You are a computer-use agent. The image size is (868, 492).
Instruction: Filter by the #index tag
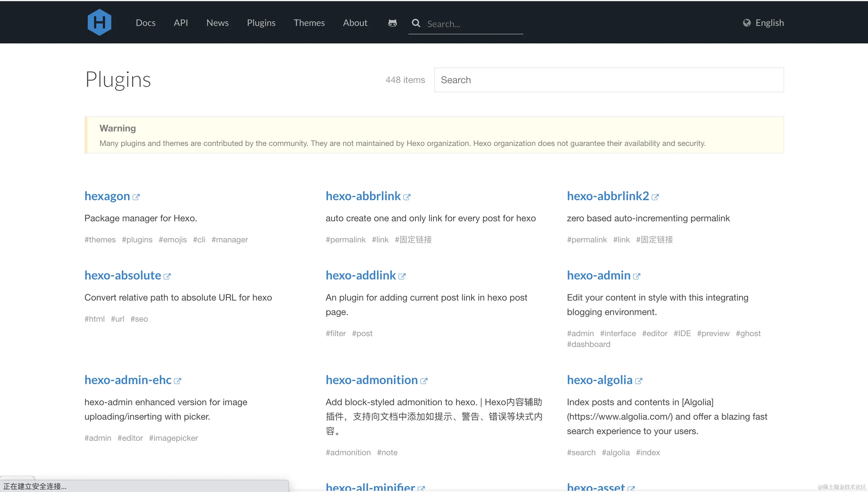tap(648, 453)
